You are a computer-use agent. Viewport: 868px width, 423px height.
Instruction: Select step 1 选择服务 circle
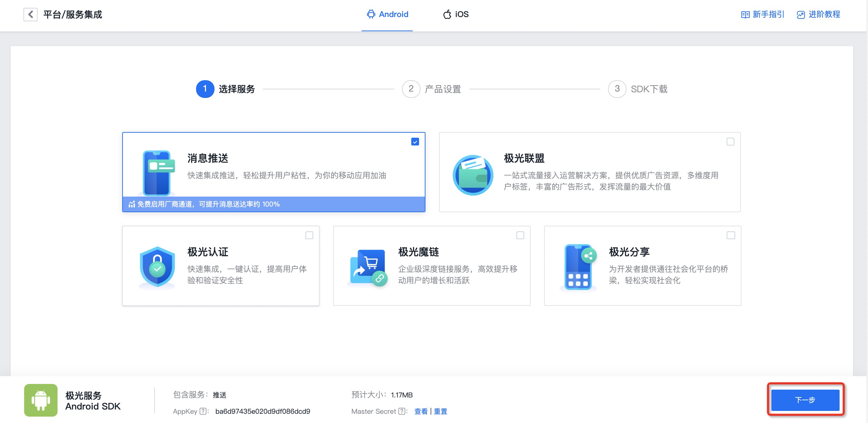point(205,89)
